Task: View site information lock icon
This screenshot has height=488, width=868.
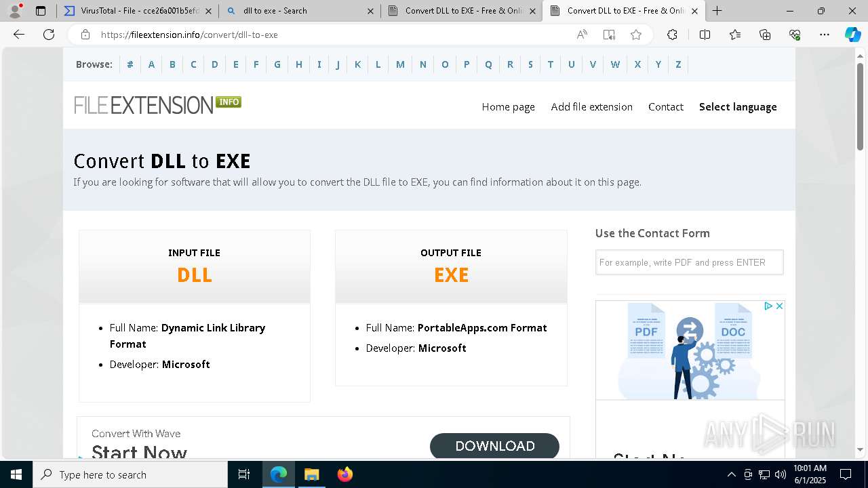Action: pyautogui.click(x=85, y=35)
